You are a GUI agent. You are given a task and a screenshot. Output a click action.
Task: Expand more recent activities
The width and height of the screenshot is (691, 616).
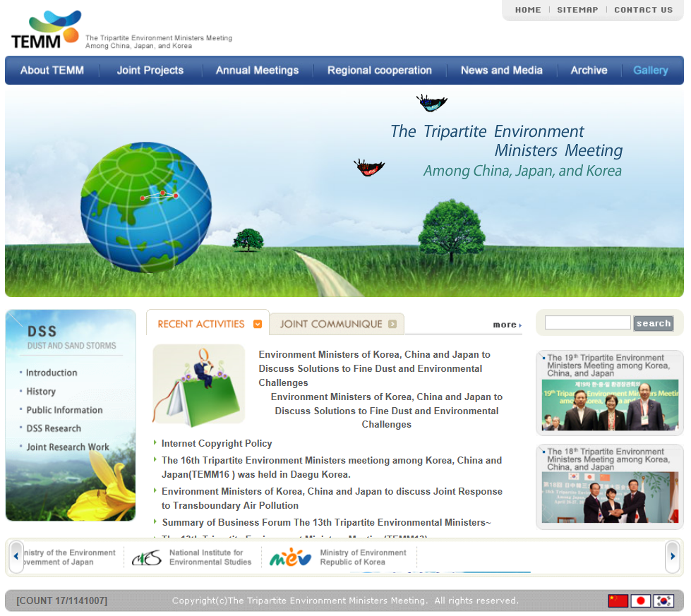507,325
